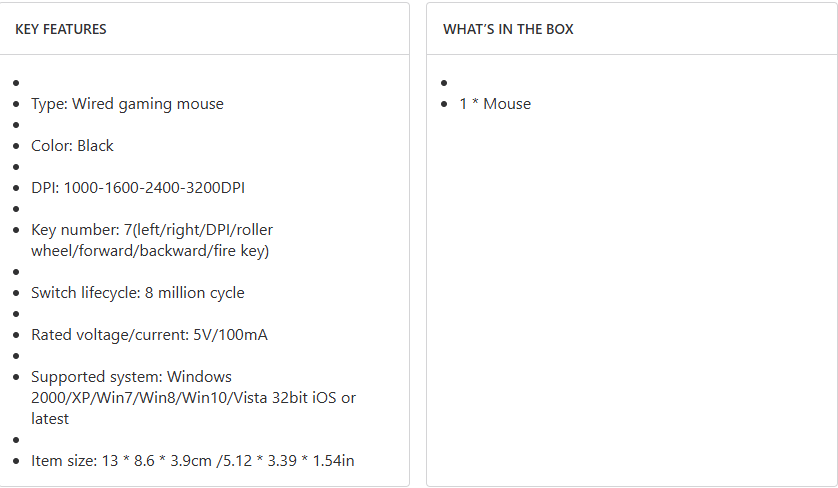
Task: Click the DPI 1000-1600-2400-3200DPI line
Action: 137,188
